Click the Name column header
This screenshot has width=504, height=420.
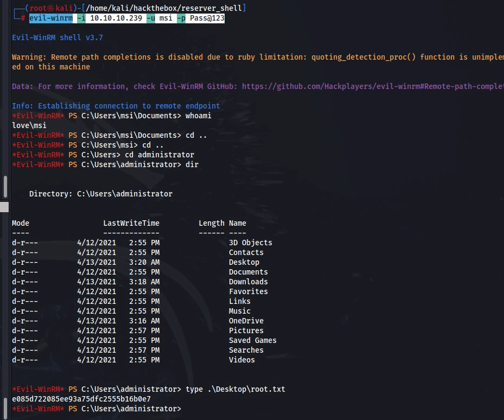click(x=238, y=223)
